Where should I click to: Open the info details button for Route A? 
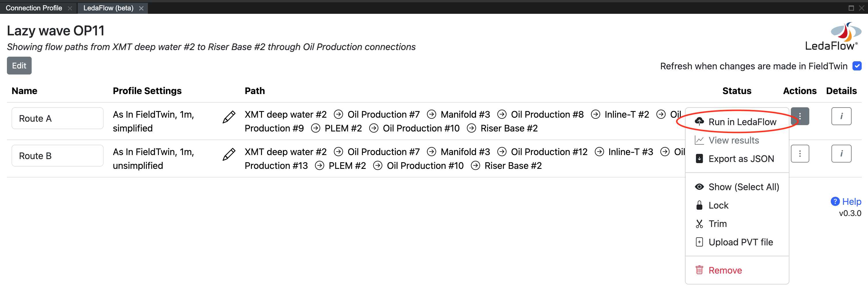click(x=841, y=116)
